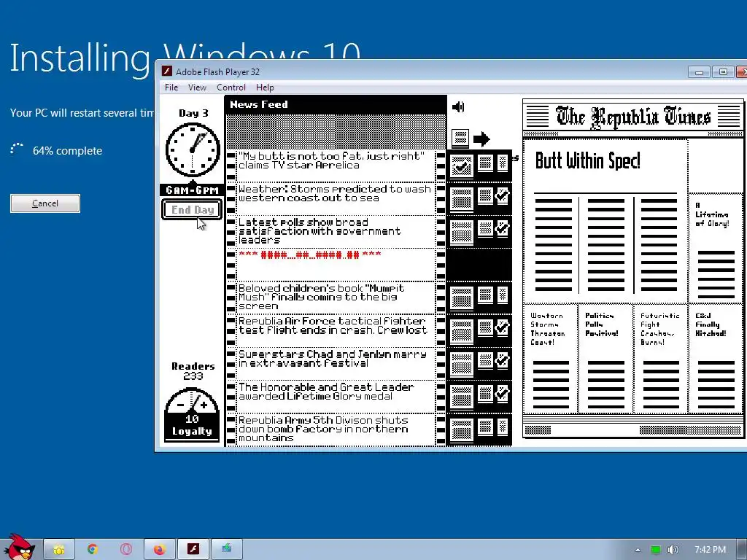Click 'Superstars Chad and Jenlyn marry' feed item
This screenshot has height=560, width=747.
(336, 363)
